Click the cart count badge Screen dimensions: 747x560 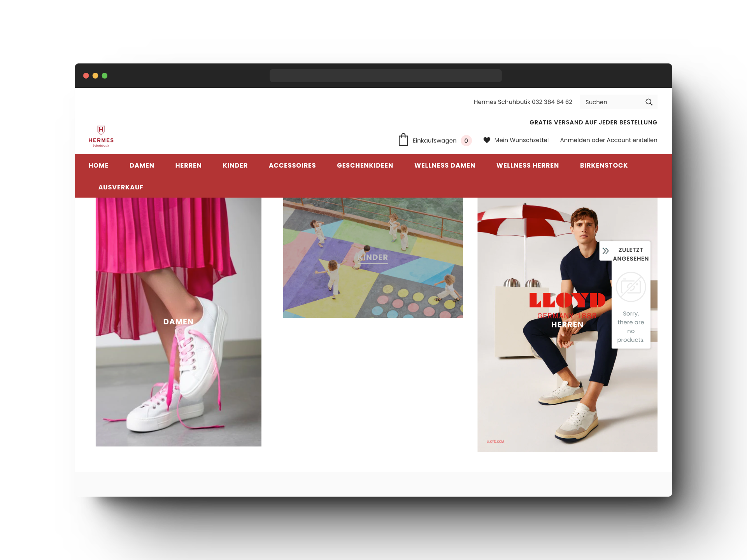(x=466, y=141)
